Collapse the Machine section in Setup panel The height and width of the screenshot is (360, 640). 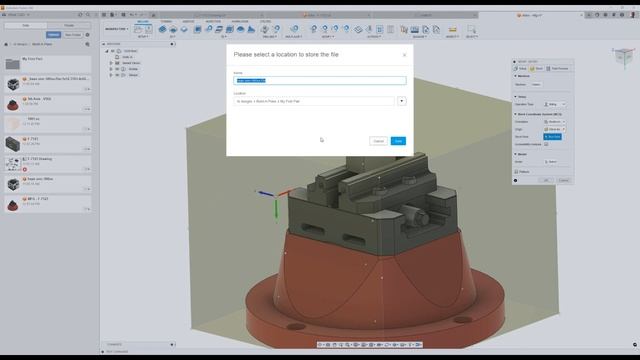click(516, 76)
